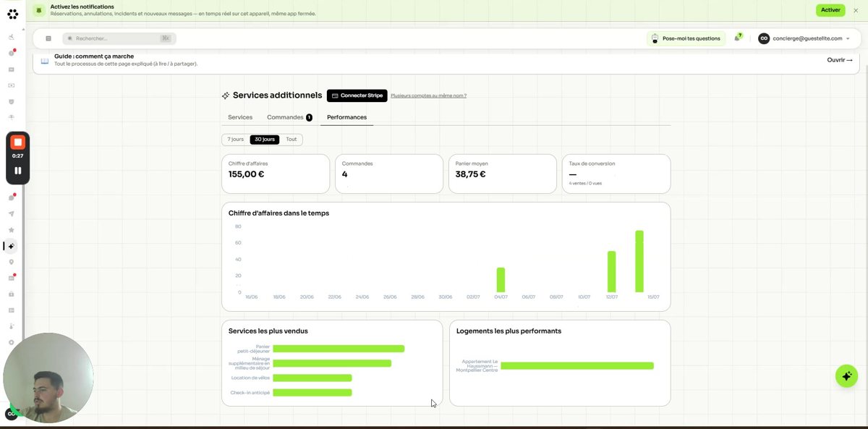The width and height of the screenshot is (868, 429).
Task: Click the tallest revenue bar near 14/07
Action: point(639,261)
